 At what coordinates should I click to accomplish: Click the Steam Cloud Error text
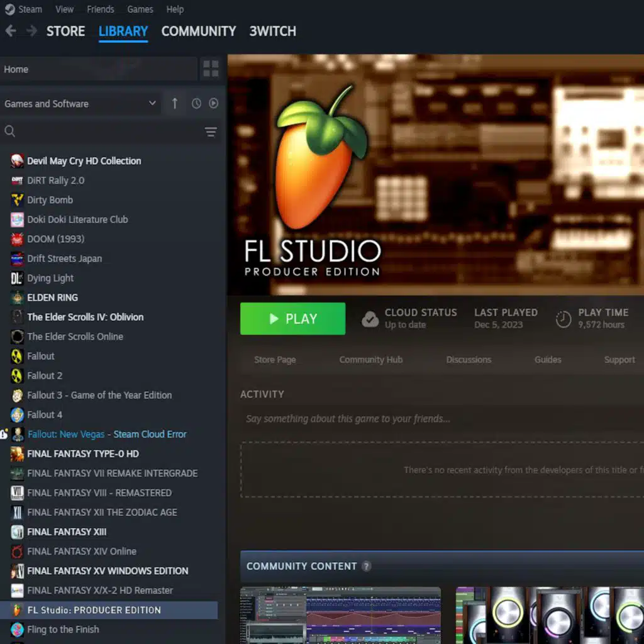click(150, 434)
